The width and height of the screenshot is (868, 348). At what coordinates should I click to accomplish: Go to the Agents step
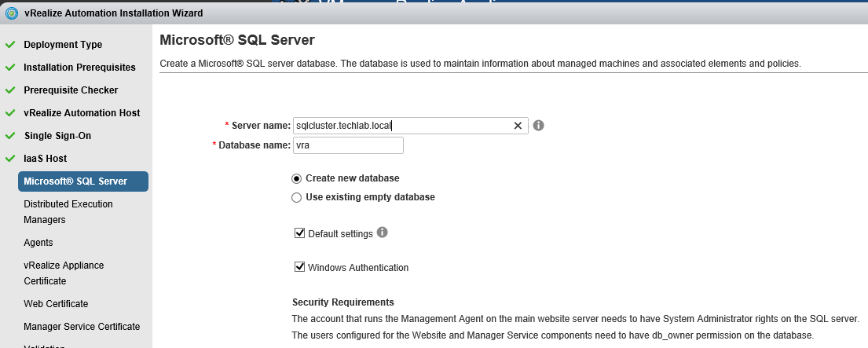tap(38, 242)
